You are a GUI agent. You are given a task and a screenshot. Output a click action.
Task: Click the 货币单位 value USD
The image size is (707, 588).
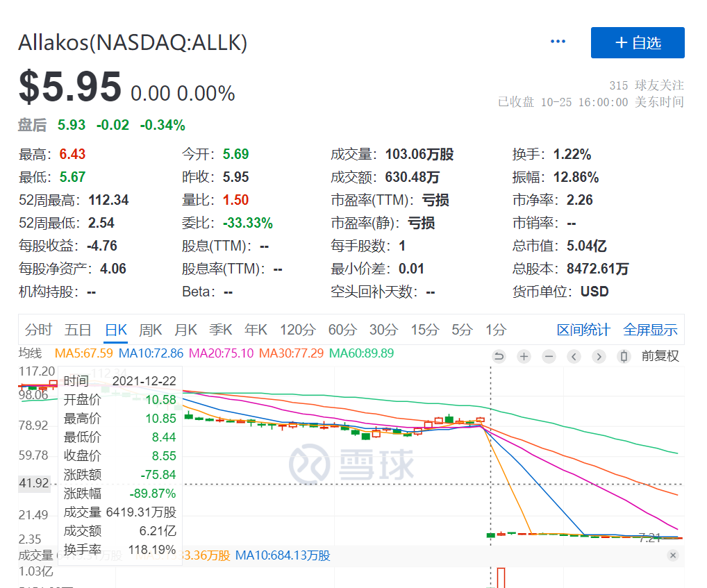[x=594, y=292]
